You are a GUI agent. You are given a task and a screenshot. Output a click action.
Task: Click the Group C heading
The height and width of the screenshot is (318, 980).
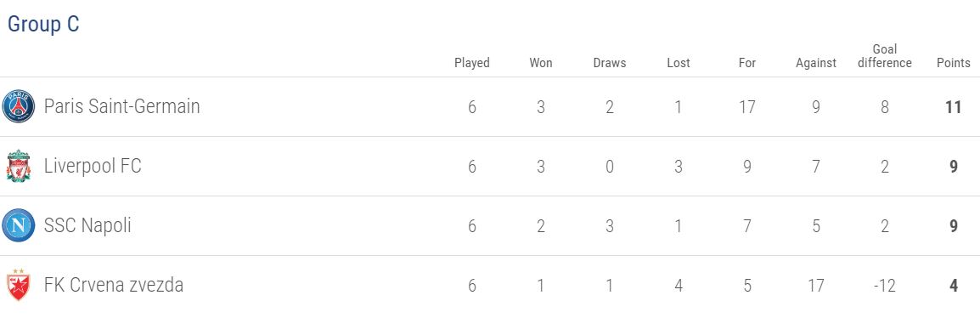(43, 25)
